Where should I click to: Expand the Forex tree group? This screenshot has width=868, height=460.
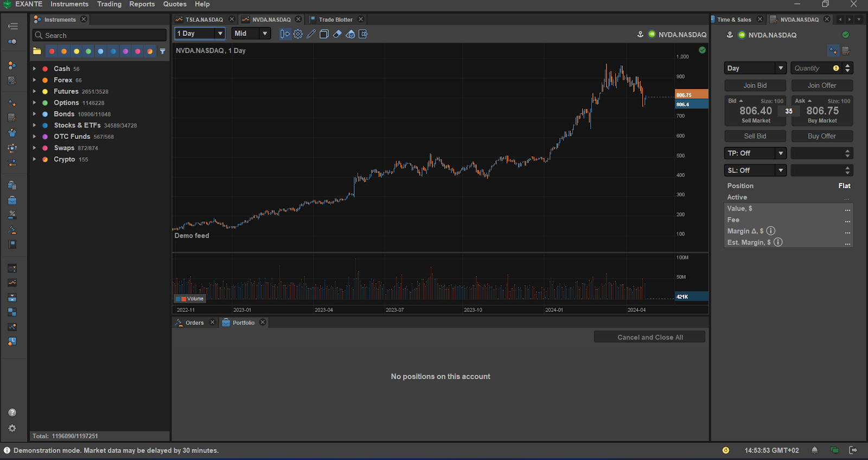[x=34, y=80]
